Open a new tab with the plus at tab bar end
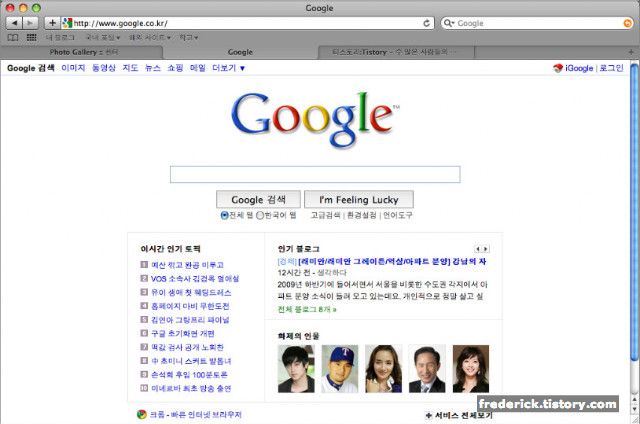Image resolution: width=640 pixels, height=424 pixels. coord(631,52)
